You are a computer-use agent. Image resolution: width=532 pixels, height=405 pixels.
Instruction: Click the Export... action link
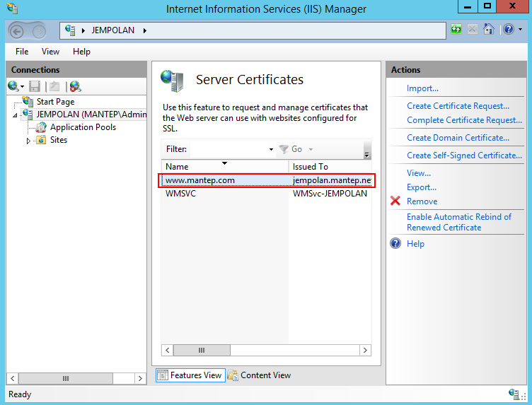coord(422,187)
